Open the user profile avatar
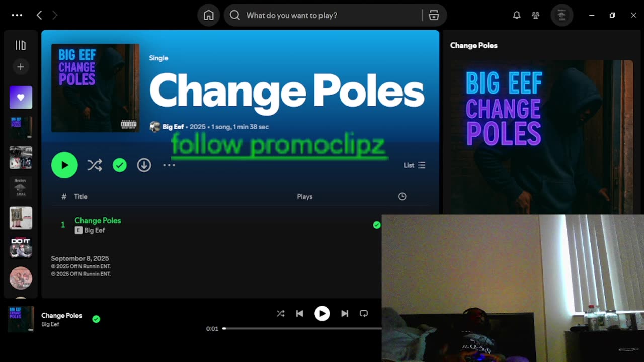 [x=562, y=15]
